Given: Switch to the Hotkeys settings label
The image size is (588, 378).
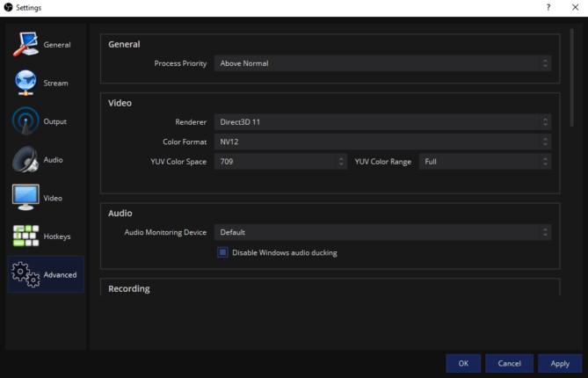Looking at the screenshot, I should (57, 236).
